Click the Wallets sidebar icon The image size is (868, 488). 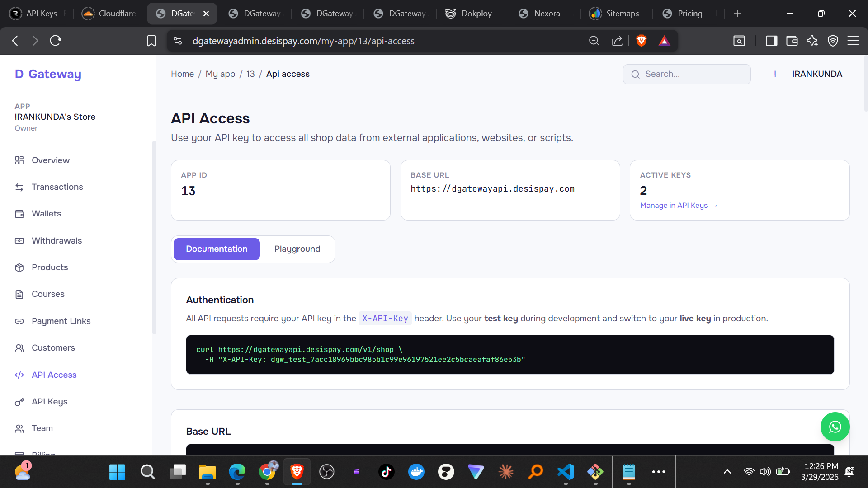click(19, 214)
